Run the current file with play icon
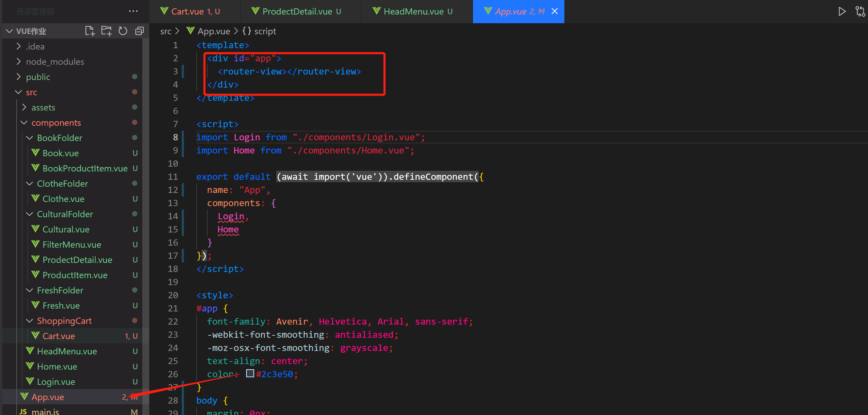The image size is (868, 415). (x=842, y=11)
